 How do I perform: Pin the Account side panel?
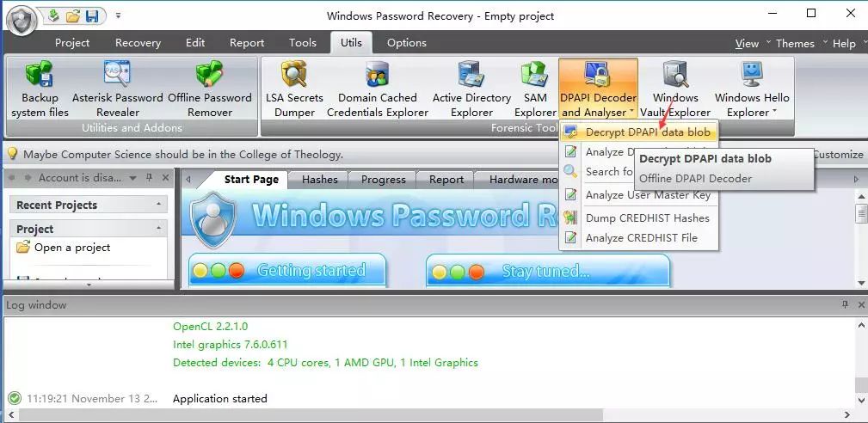tap(149, 178)
